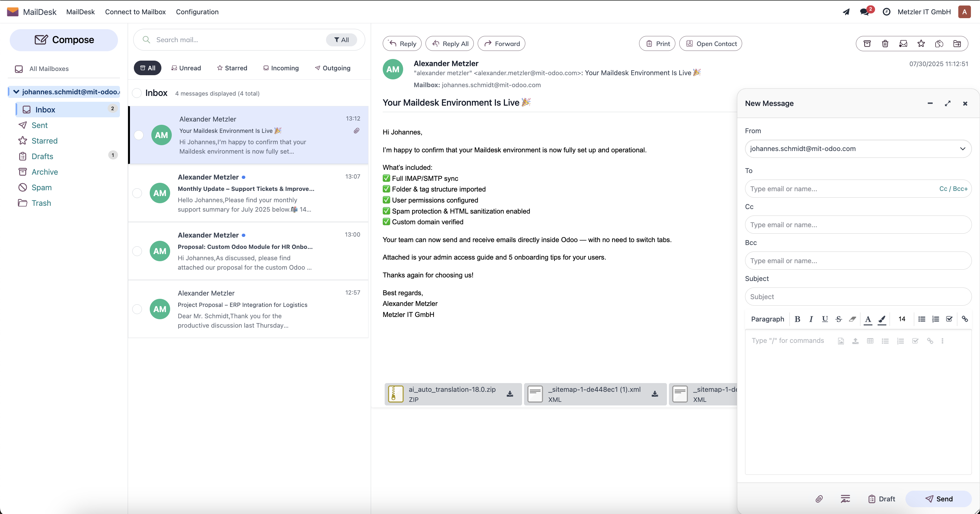
Task: Open conversations icon with 2 badge
Action: (865, 12)
